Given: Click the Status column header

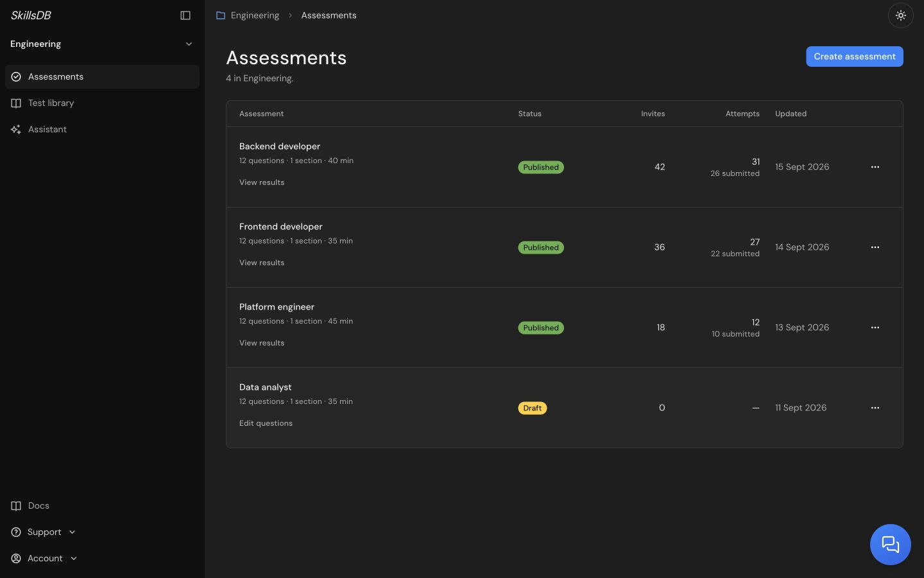Looking at the screenshot, I should pos(530,114).
